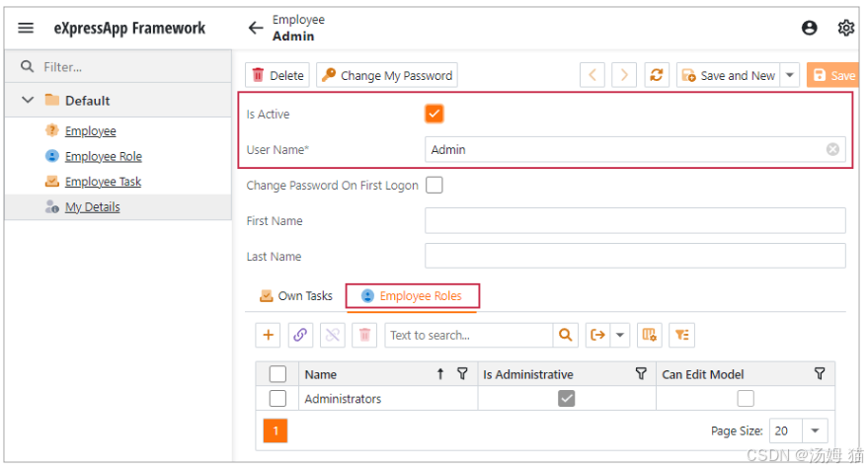Click Change My Password button
This screenshot has width=868, height=470.
(x=387, y=75)
